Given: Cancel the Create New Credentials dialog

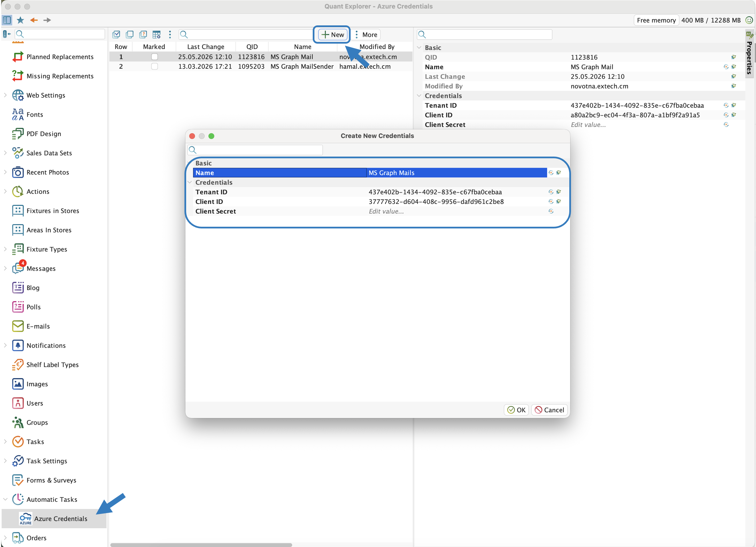Looking at the screenshot, I should [x=549, y=410].
